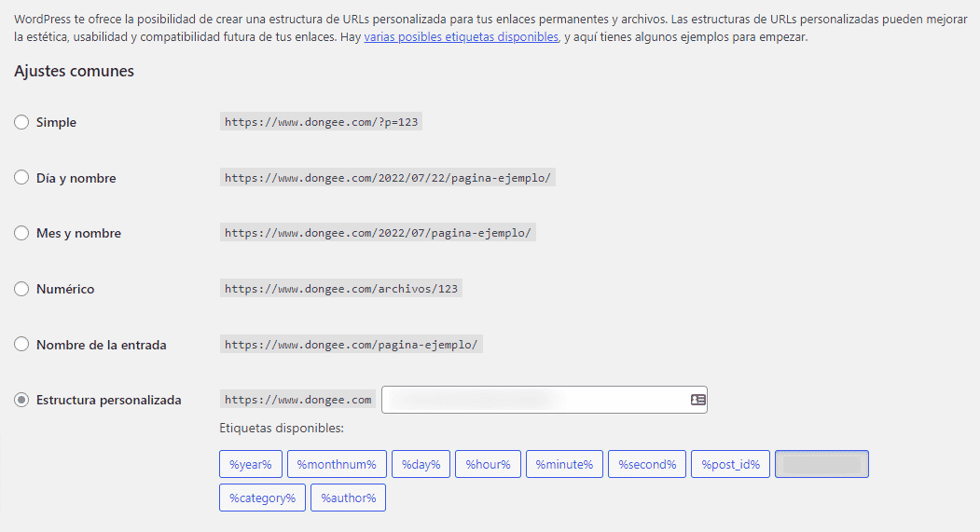
Task: Insert the %year% tag
Action: [x=251, y=464]
